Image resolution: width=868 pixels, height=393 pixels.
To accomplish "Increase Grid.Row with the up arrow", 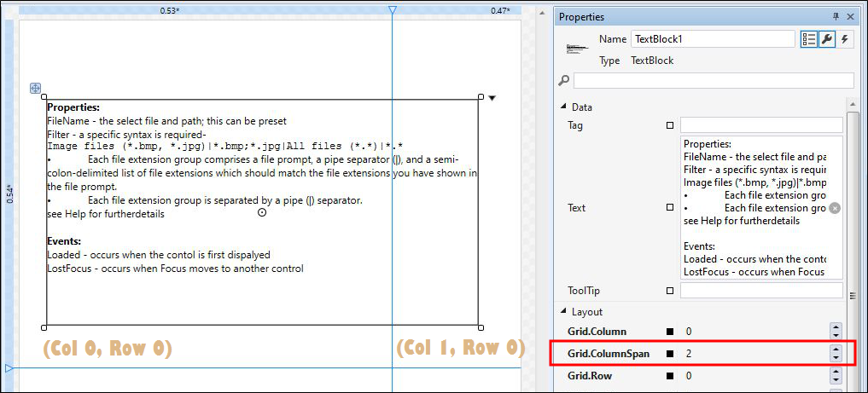I will [x=836, y=372].
